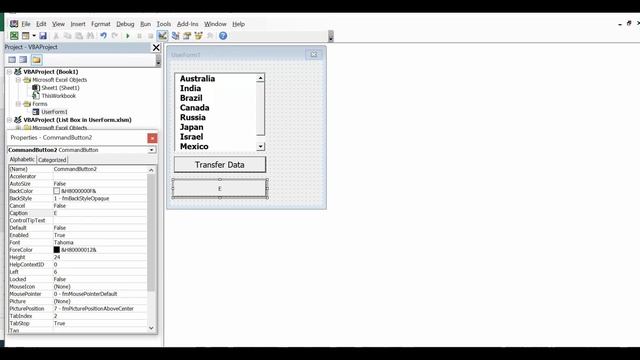Viewport: 640px width, 360px height.
Task: Open the Insert menu
Action: coord(78,24)
